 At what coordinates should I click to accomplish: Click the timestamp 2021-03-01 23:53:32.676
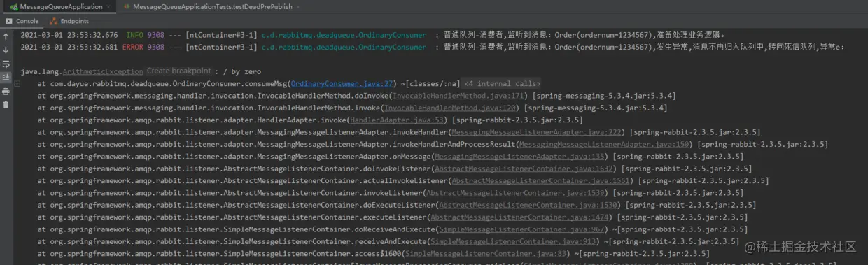click(69, 34)
